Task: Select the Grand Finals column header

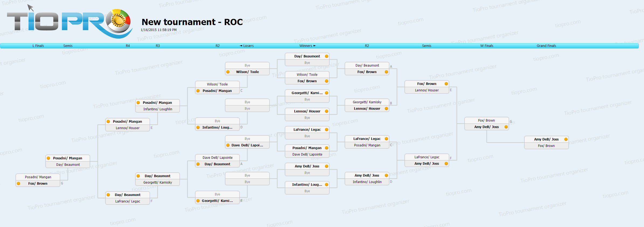Action: click(546, 46)
